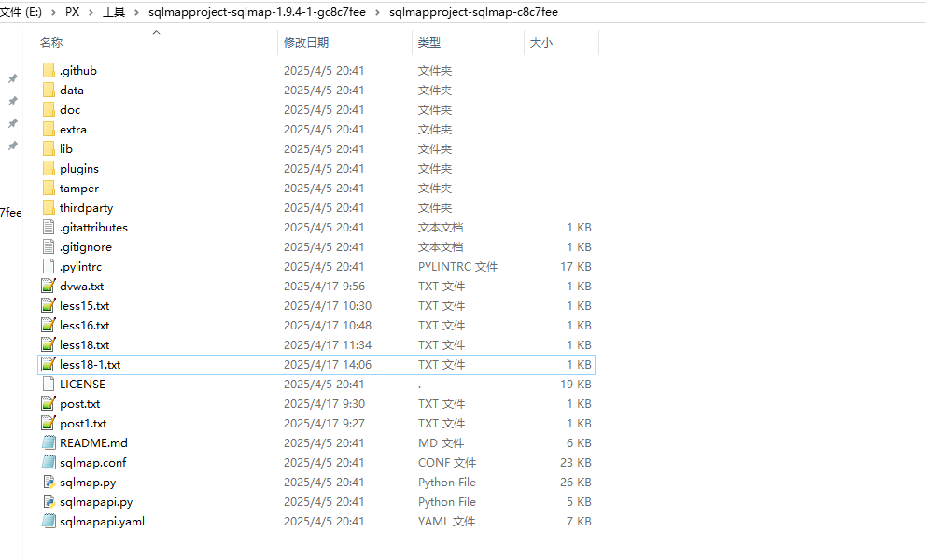This screenshot has height=560, width=926.
Task: Click the fourth quick access pin icon
Action: pyautogui.click(x=12, y=146)
